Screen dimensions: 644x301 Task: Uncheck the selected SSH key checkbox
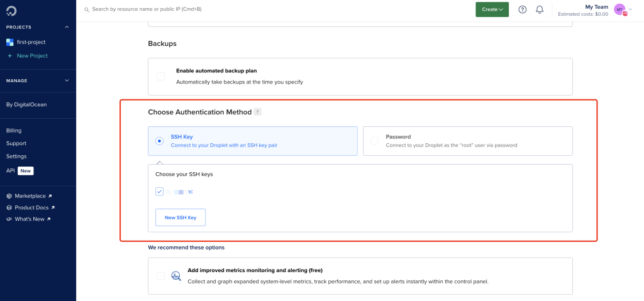(159, 192)
